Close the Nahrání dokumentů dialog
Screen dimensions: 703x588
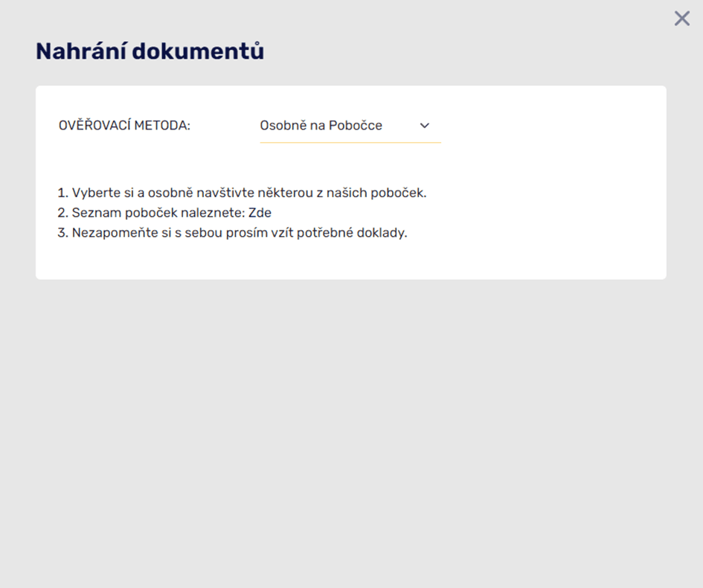click(x=682, y=19)
